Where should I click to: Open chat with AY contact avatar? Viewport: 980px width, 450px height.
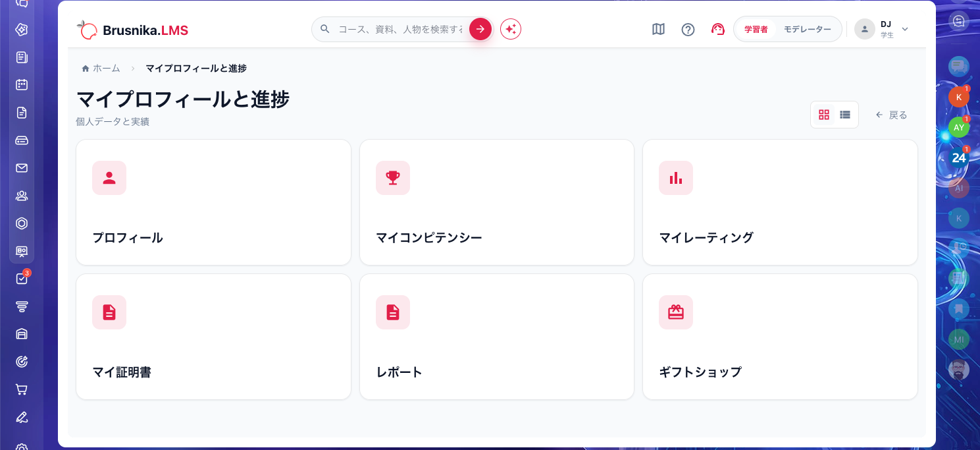[959, 128]
